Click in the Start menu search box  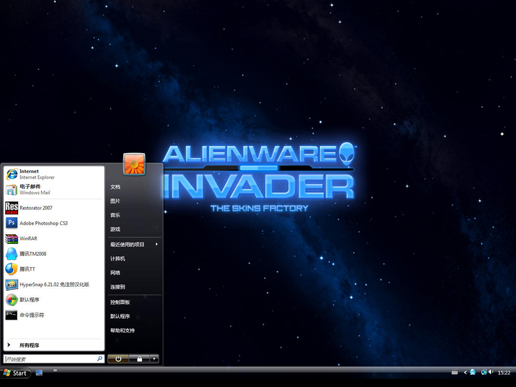(x=54, y=359)
